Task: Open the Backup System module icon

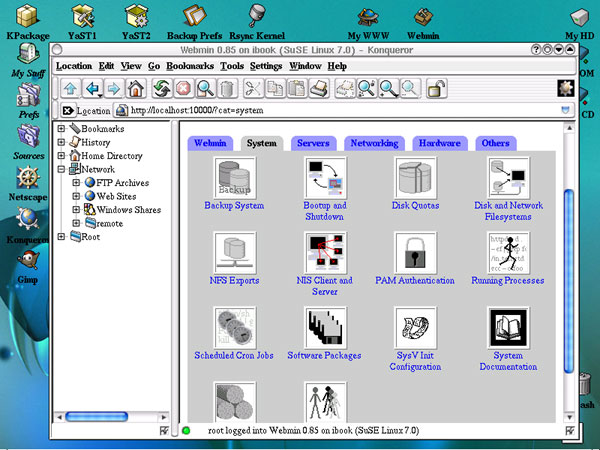Action: [235, 178]
